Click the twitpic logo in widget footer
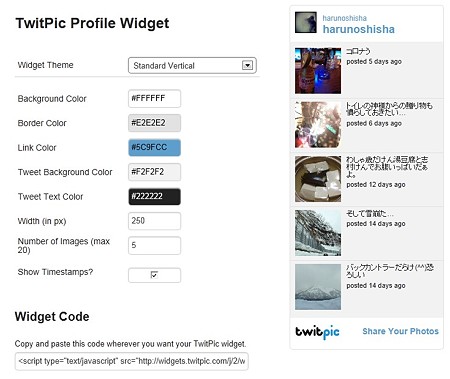This screenshot has width=450, height=379. (x=317, y=332)
